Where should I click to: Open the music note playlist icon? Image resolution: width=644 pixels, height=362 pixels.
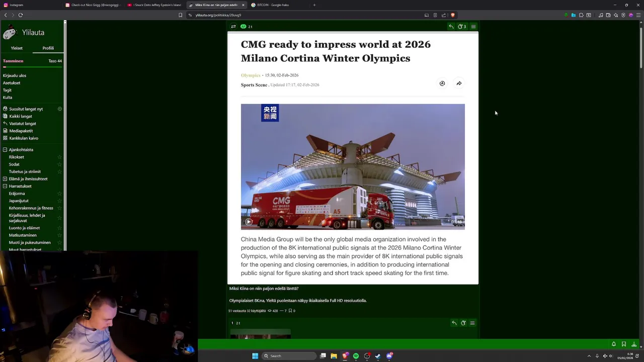pos(601,15)
